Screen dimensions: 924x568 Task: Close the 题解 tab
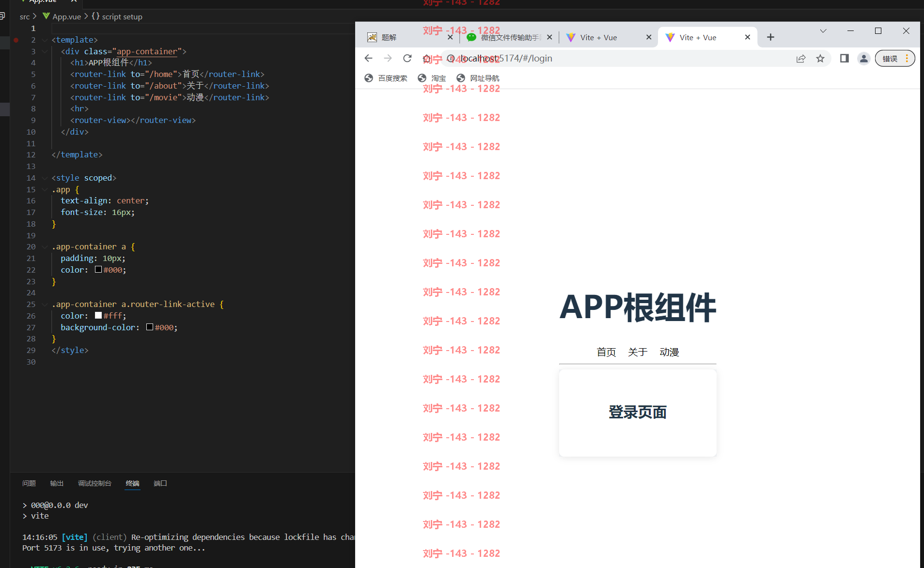pos(450,37)
